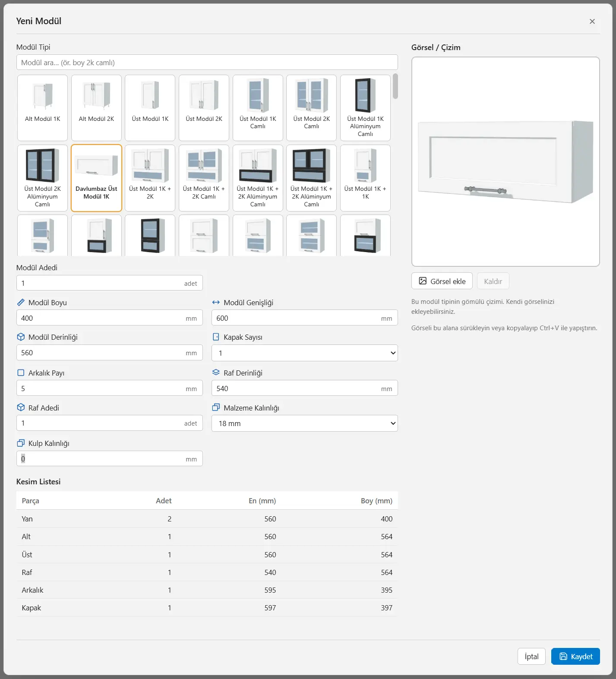This screenshot has height=679, width=616.
Task: Click the Kapak row in Kesim Listesi
Action: click(207, 608)
